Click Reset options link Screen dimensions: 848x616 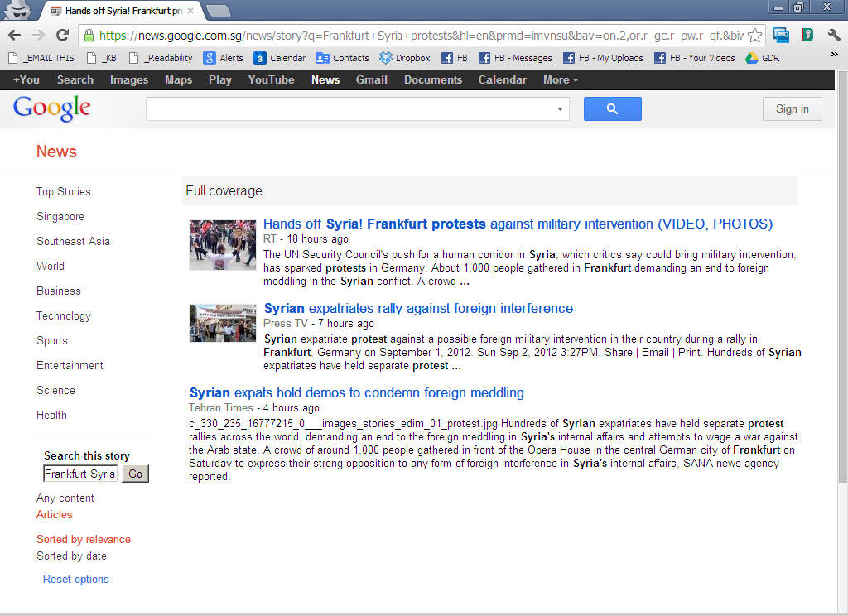(75, 580)
